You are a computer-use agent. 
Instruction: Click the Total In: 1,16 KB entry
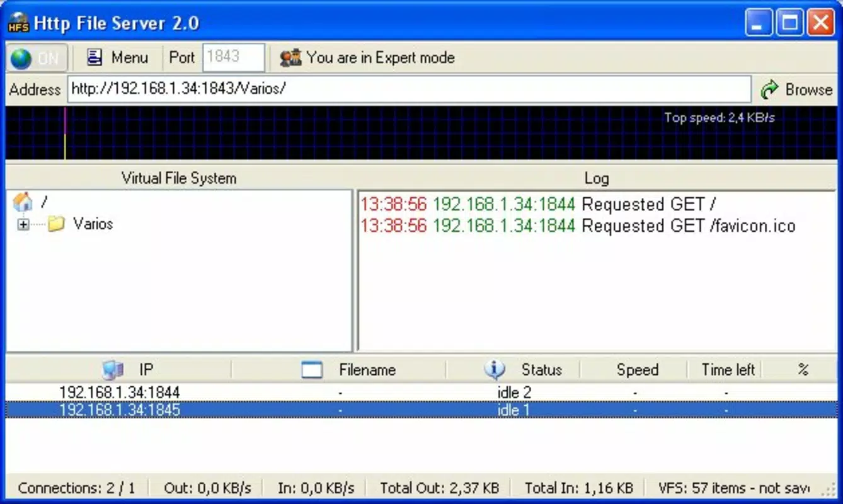click(x=578, y=488)
